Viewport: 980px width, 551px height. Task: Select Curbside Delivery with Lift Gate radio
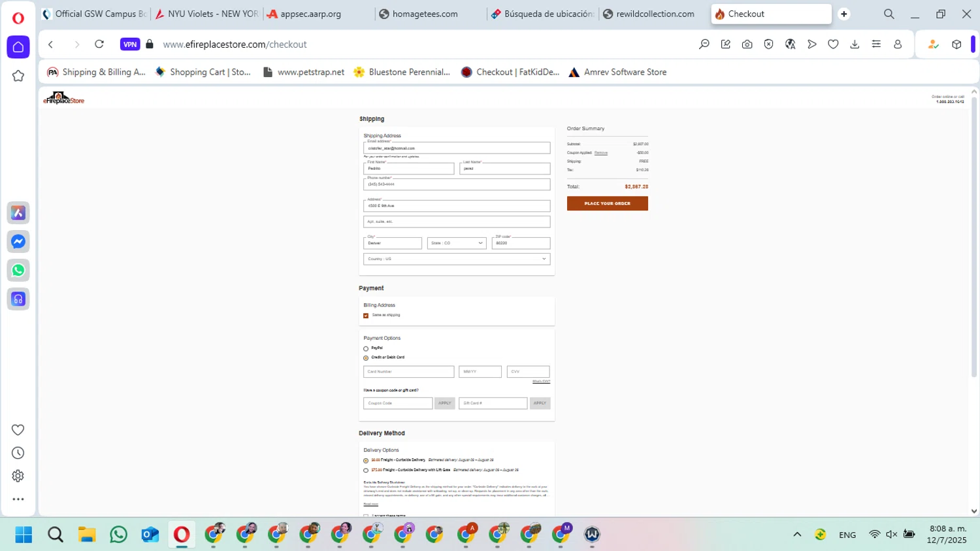click(366, 470)
